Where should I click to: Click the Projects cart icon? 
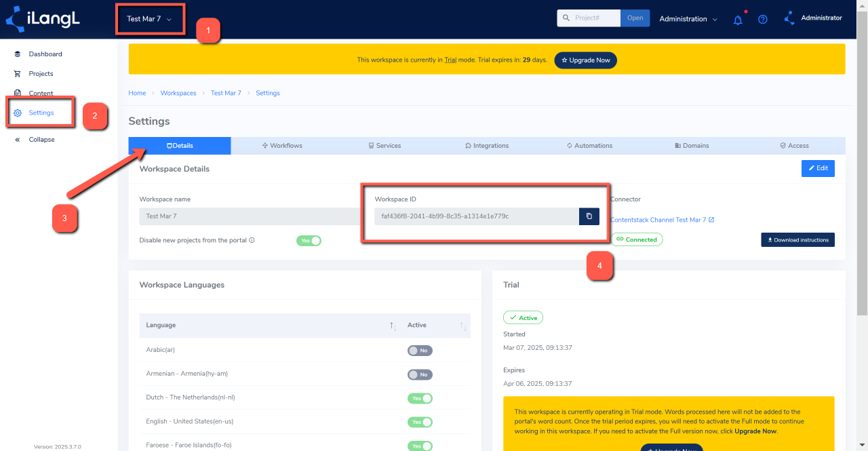tap(18, 74)
